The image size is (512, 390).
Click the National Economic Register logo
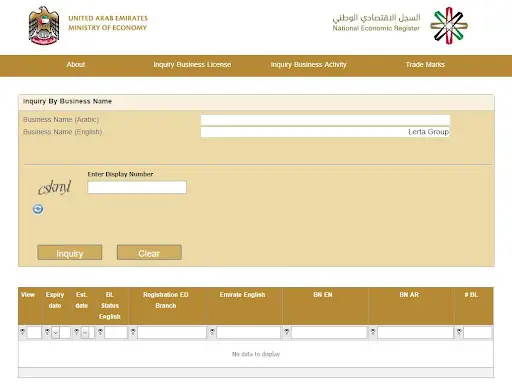[449, 25]
